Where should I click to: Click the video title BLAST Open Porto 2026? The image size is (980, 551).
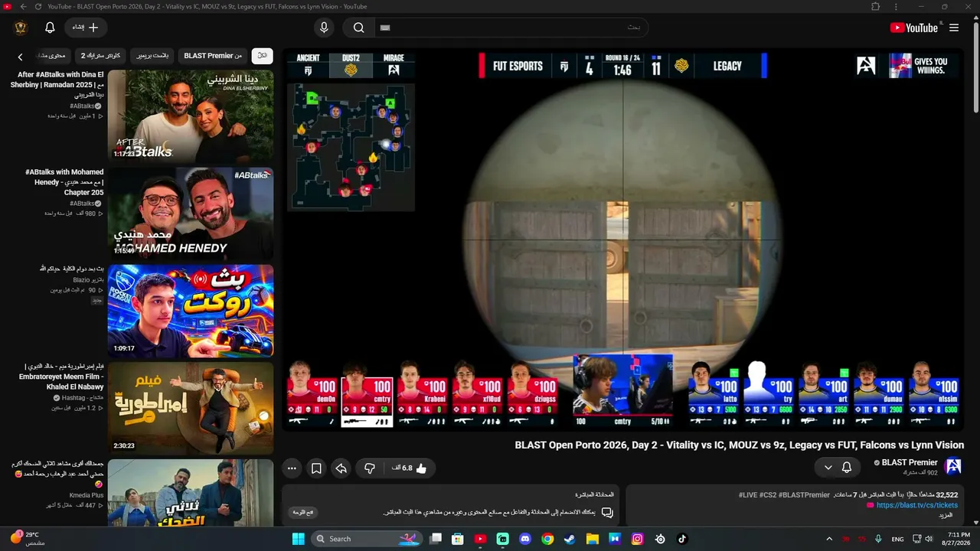[739, 445]
